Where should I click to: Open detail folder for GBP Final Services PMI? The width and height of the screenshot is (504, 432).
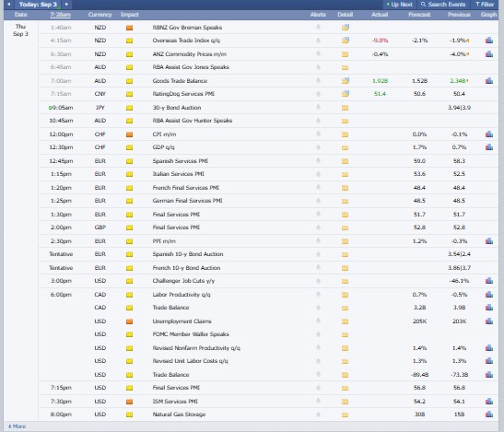[345, 228]
